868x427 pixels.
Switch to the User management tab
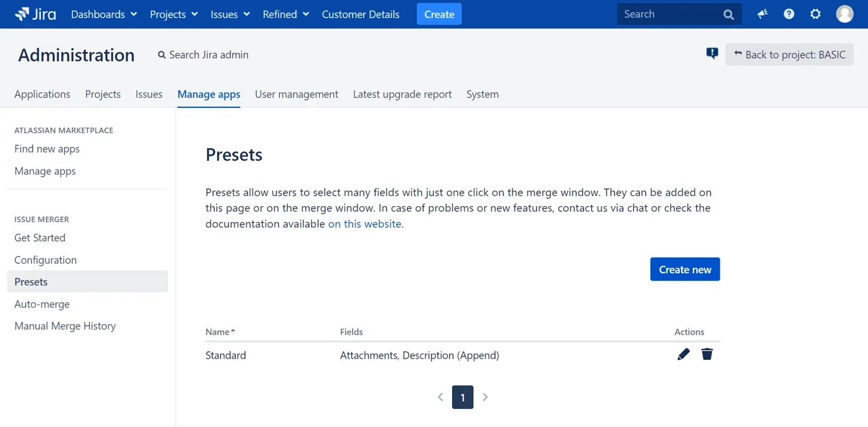click(296, 94)
